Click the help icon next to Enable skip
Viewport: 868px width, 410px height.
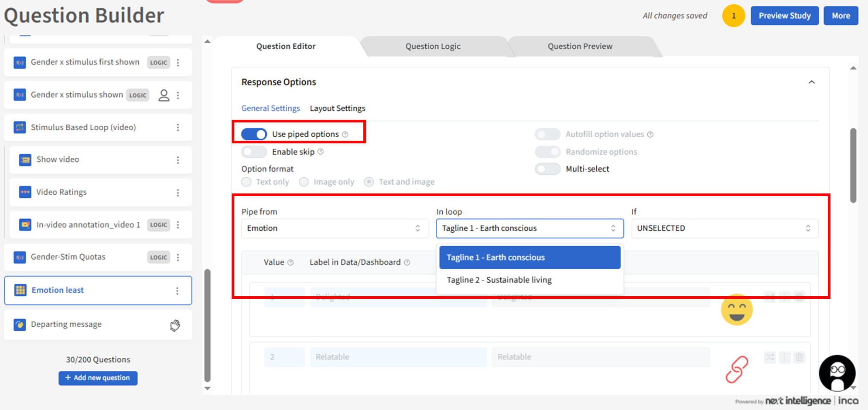321,152
